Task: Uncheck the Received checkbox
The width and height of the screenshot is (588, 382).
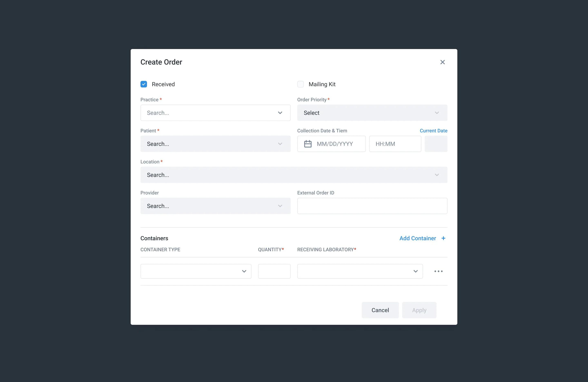Action: 144,84
